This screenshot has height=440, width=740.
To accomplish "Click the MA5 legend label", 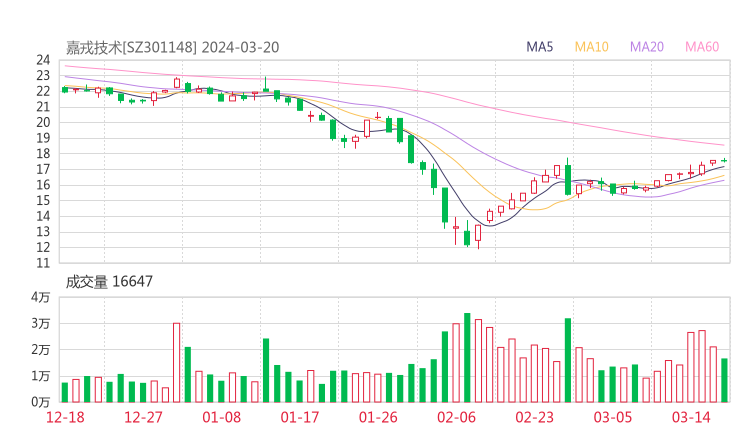I will click(x=539, y=47).
